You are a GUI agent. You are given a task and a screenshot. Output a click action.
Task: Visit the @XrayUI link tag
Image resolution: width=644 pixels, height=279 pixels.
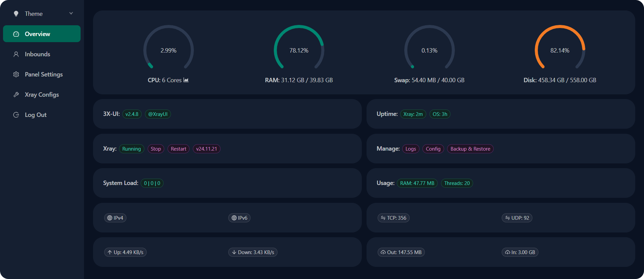tap(158, 114)
